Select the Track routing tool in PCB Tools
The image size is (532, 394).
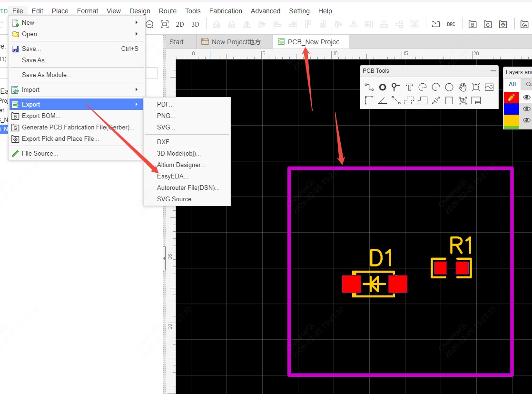click(369, 87)
